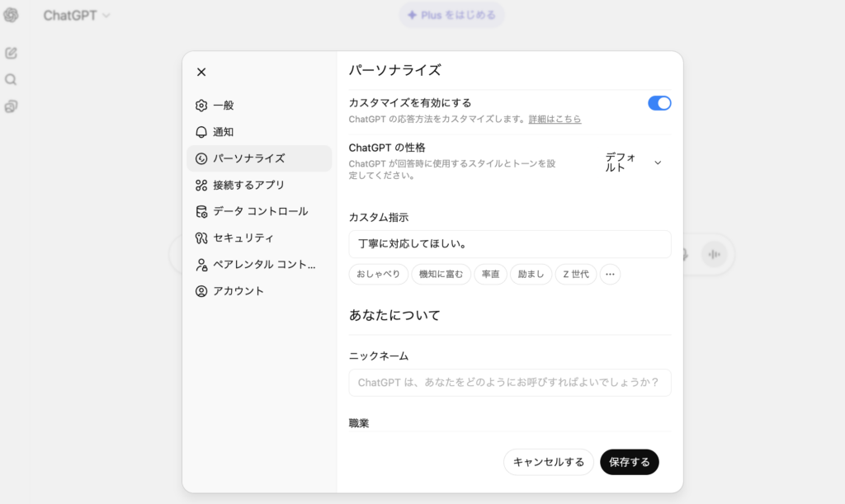
Task: Click the ニックネーム input field
Action: [509, 383]
